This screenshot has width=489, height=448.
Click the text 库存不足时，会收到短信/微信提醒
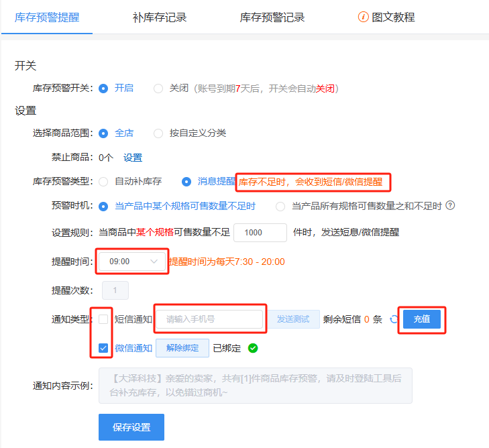pos(311,182)
